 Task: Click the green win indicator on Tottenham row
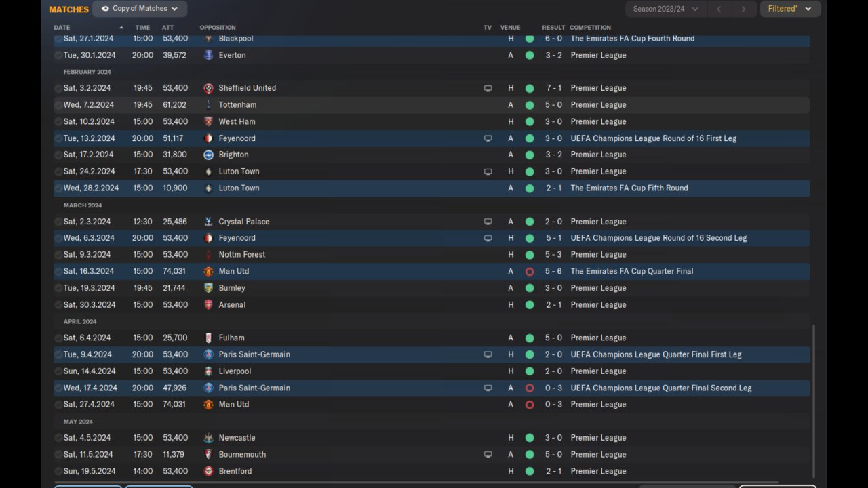(530, 105)
